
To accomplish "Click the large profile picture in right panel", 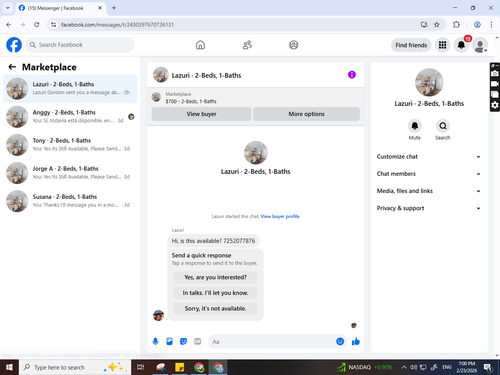I will coord(429,82).
